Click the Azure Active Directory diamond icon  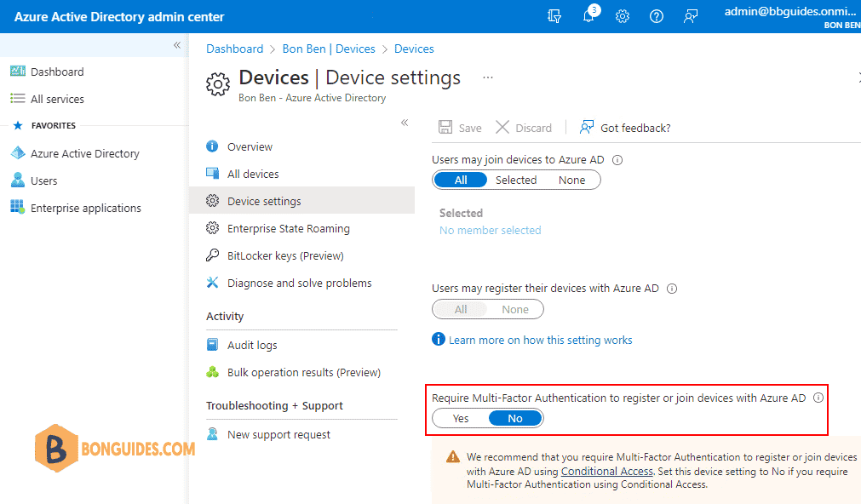(x=18, y=153)
